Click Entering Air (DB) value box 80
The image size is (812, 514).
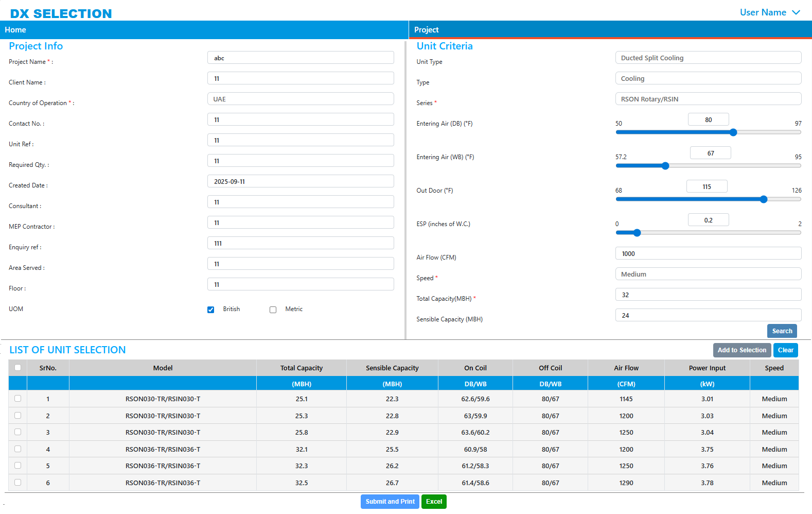[x=708, y=119]
